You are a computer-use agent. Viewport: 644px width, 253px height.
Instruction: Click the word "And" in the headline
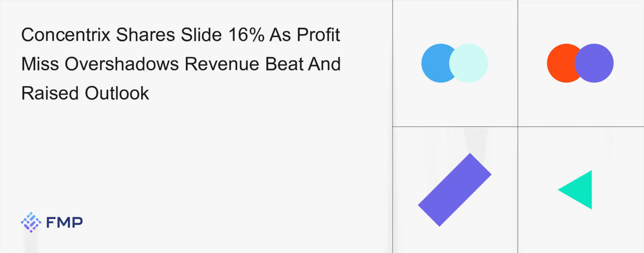[x=325, y=64]
